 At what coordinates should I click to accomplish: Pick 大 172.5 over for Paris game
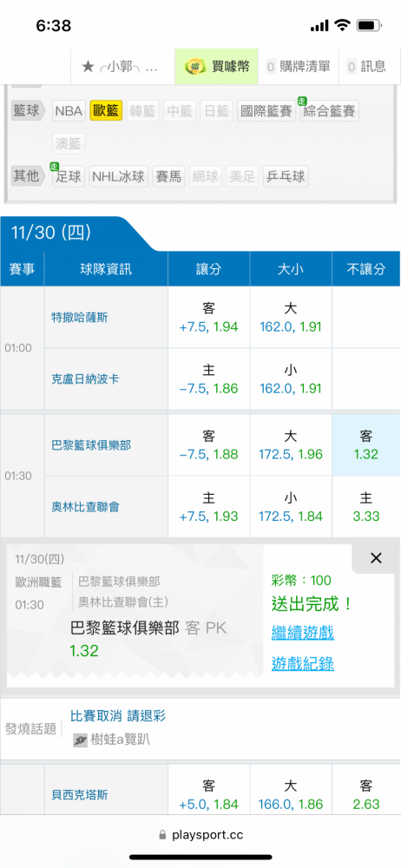[291, 445]
